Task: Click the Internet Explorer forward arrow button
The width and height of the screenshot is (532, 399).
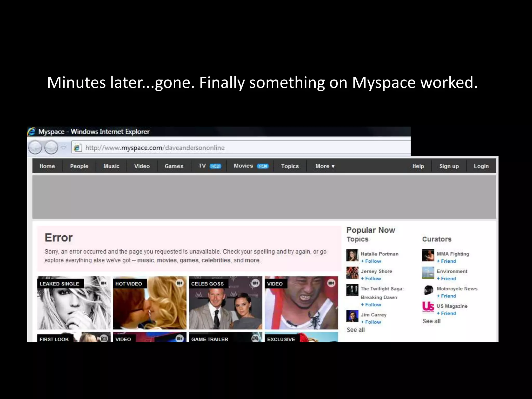Action: tap(51, 147)
